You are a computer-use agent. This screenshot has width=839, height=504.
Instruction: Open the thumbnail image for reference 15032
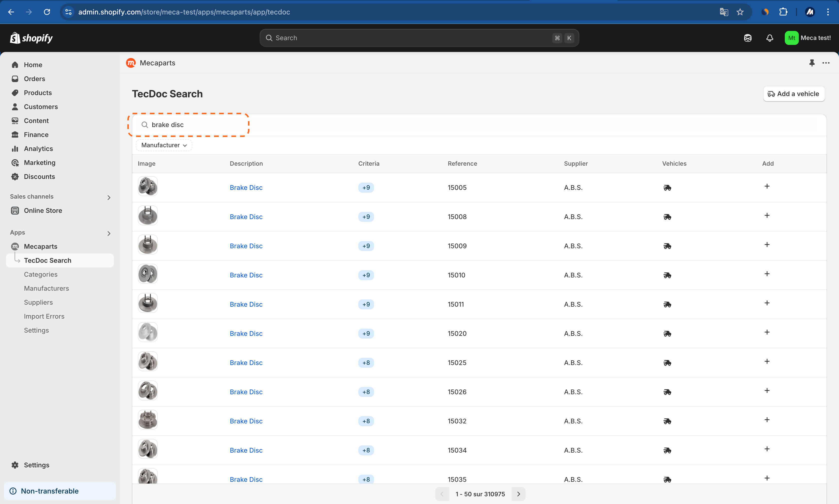[x=148, y=420]
